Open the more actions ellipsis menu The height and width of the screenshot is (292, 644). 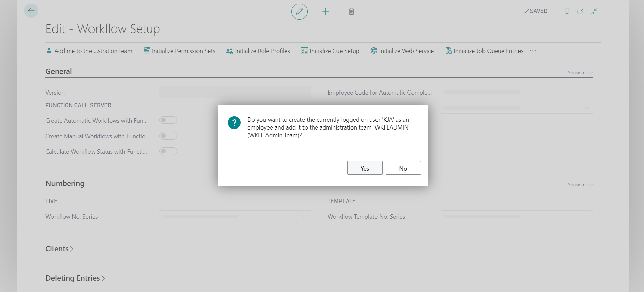pyautogui.click(x=533, y=51)
